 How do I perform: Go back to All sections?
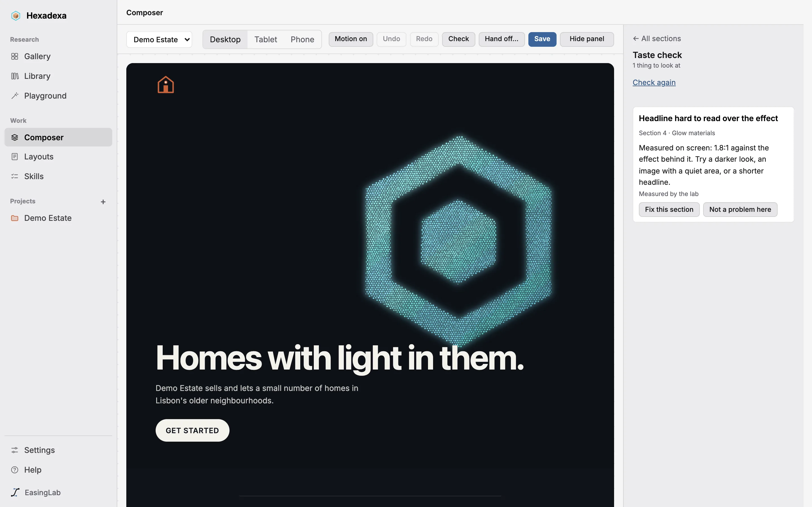(x=657, y=39)
